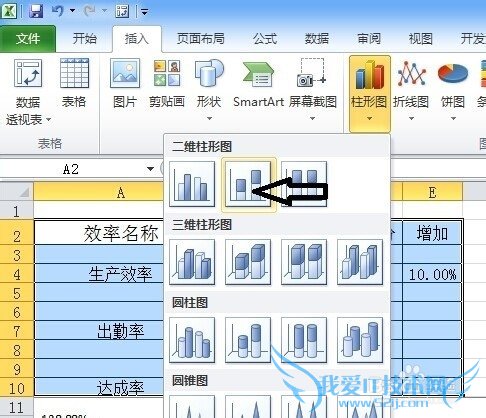Select column E header
Screen dimensions: 486x418
432,192
